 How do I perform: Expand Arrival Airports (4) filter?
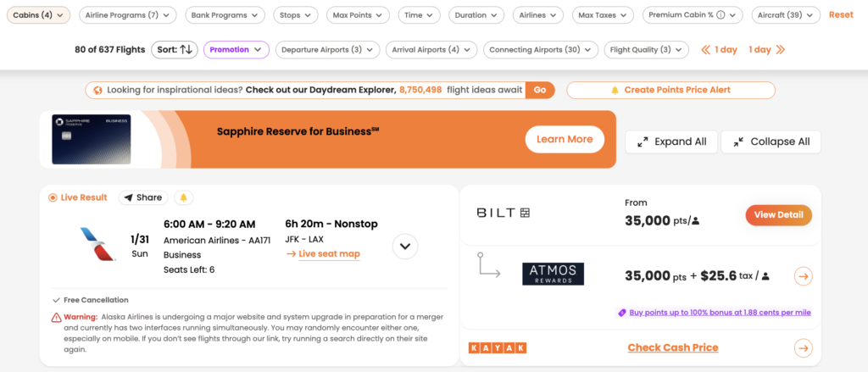click(x=431, y=49)
